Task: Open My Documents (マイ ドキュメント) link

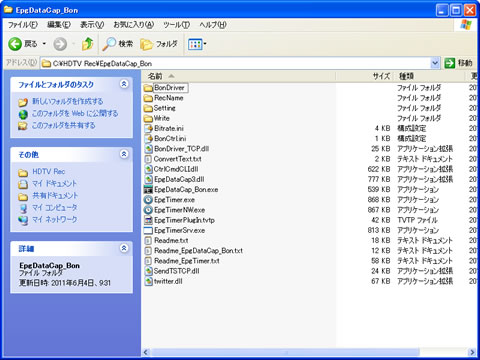Action: [54, 184]
